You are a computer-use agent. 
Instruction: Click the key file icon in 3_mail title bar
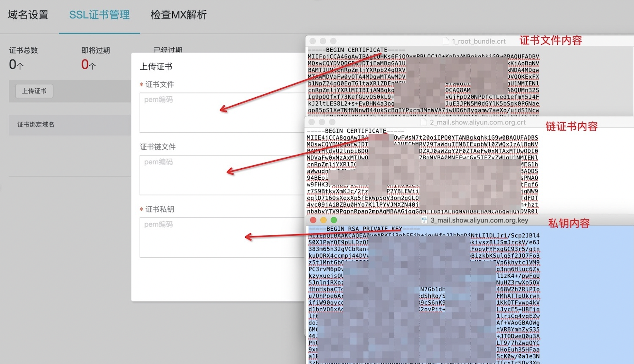coord(424,220)
